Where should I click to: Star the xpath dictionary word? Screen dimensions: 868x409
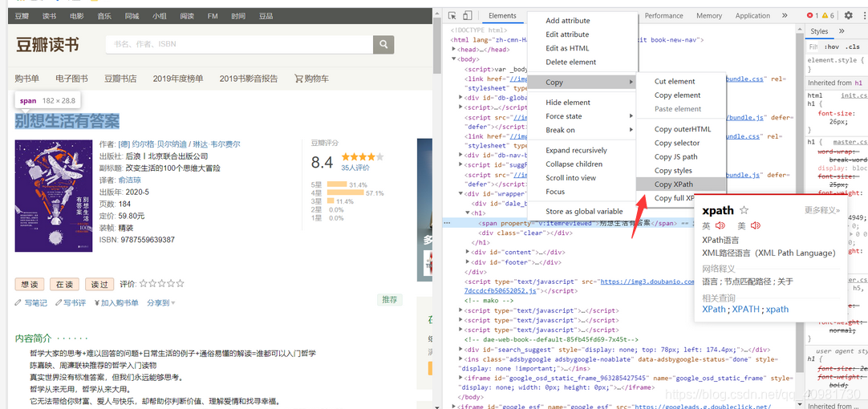point(744,210)
